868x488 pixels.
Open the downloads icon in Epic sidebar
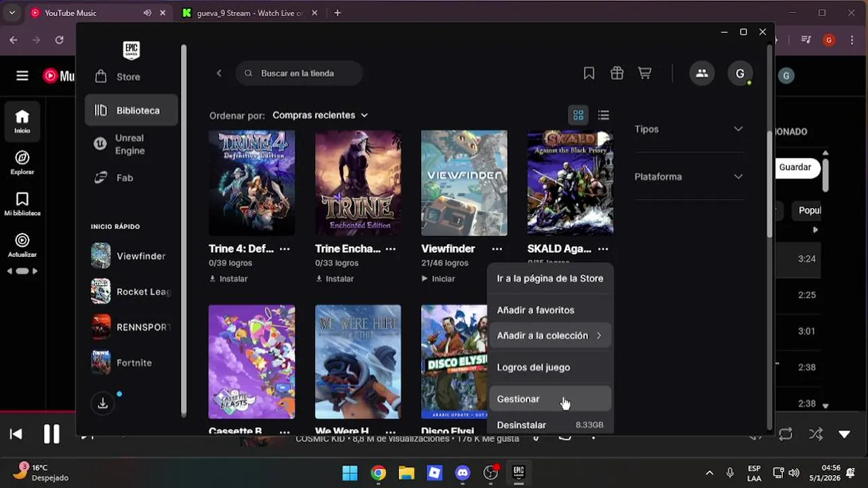click(102, 403)
